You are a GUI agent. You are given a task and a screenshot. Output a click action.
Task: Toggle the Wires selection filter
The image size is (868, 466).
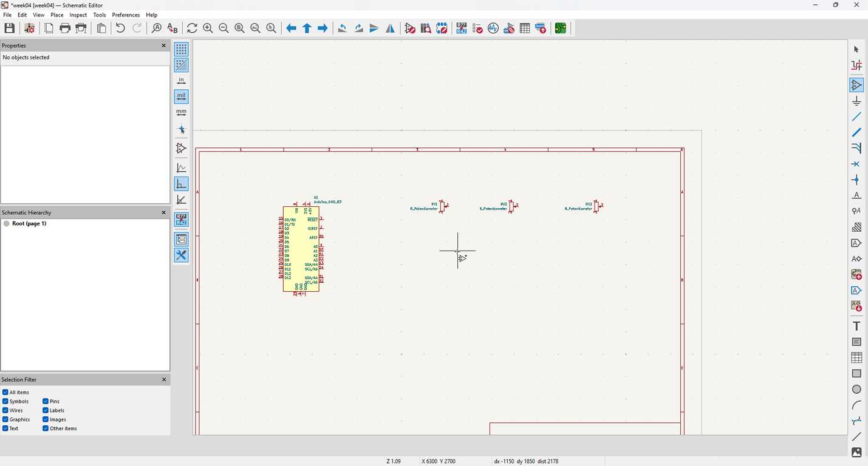click(x=5, y=410)
